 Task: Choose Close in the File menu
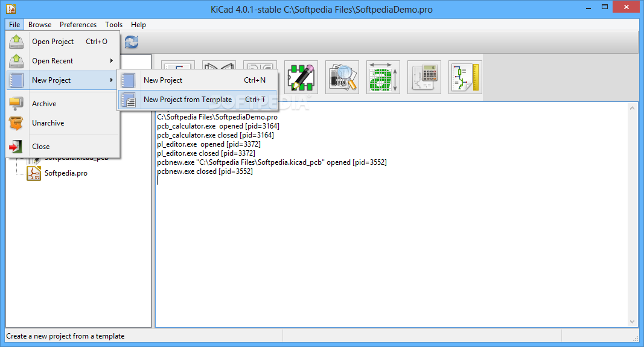63,146
